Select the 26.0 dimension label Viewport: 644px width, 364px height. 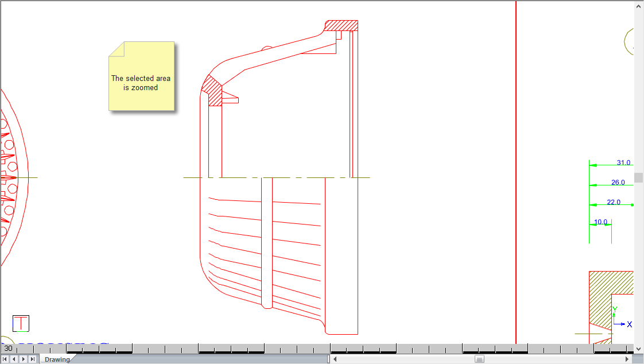pos(618,183)
